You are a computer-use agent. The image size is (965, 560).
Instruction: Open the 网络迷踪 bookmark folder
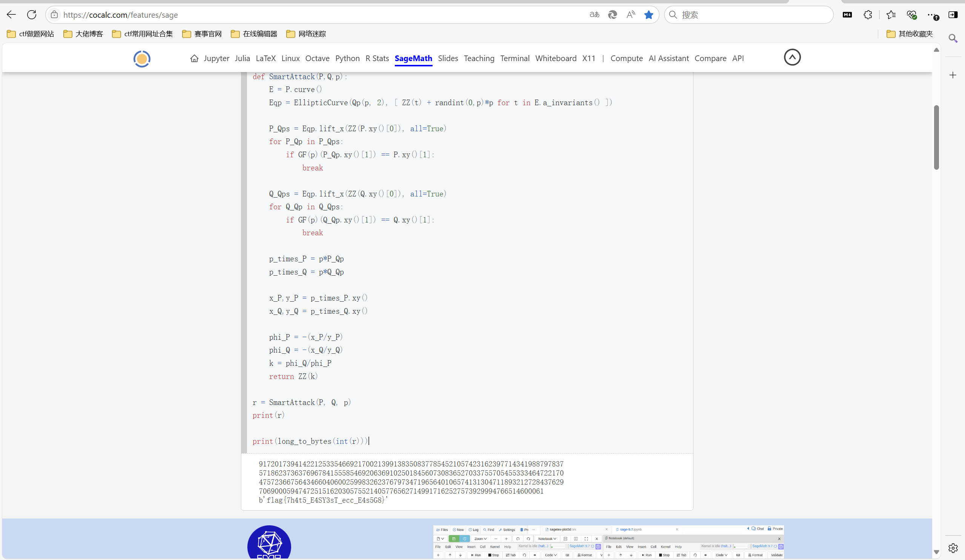[x=306, y=34]
